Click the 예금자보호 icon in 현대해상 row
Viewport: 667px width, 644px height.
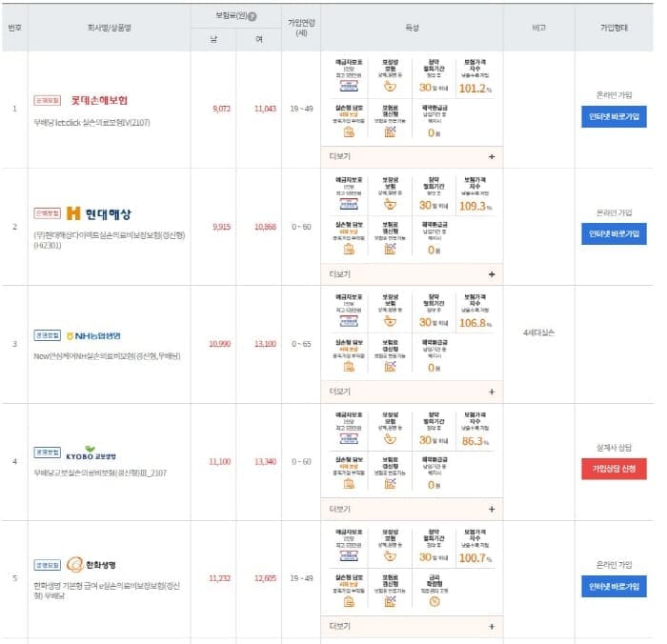click(x=349, y=204)
